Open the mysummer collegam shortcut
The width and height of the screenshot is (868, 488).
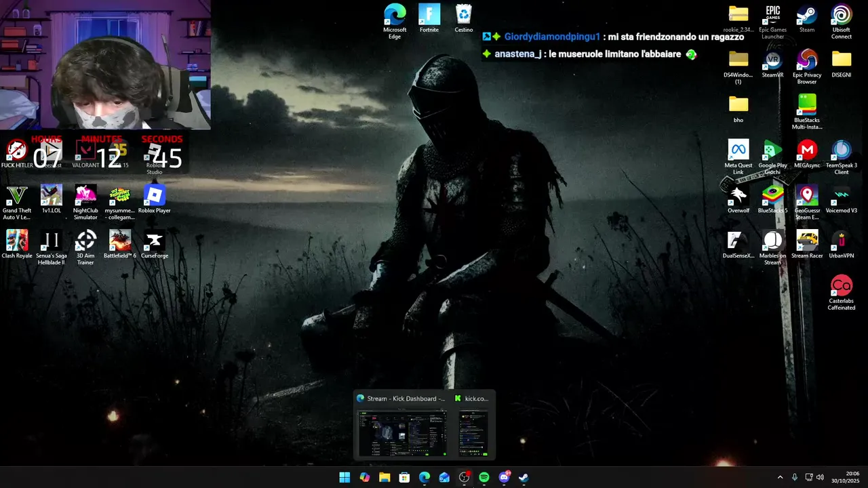click(120, 202)
